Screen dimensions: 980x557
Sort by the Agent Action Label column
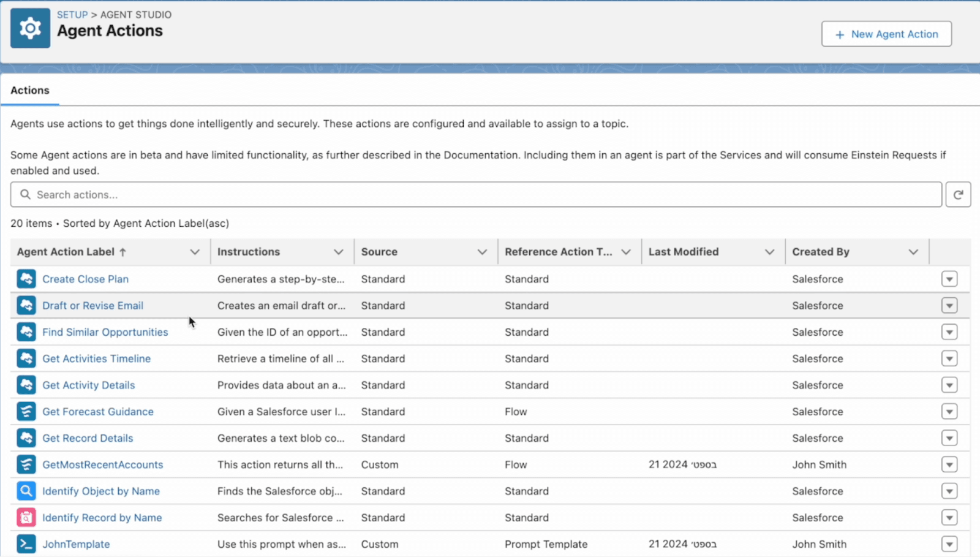tap(66, 252)
